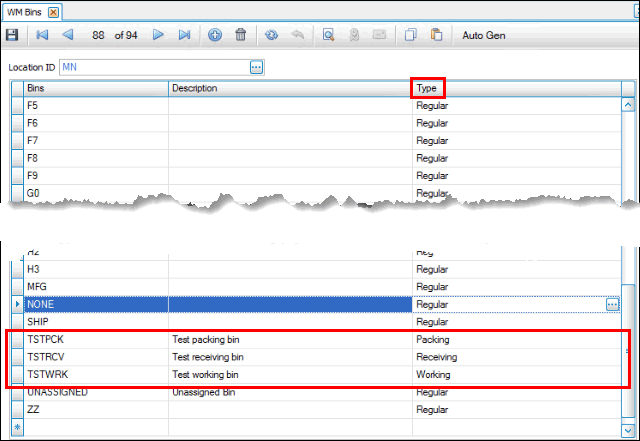Close the WM Bins tab
This screenshot has height=441, width=640.
[x=53, y=11]
